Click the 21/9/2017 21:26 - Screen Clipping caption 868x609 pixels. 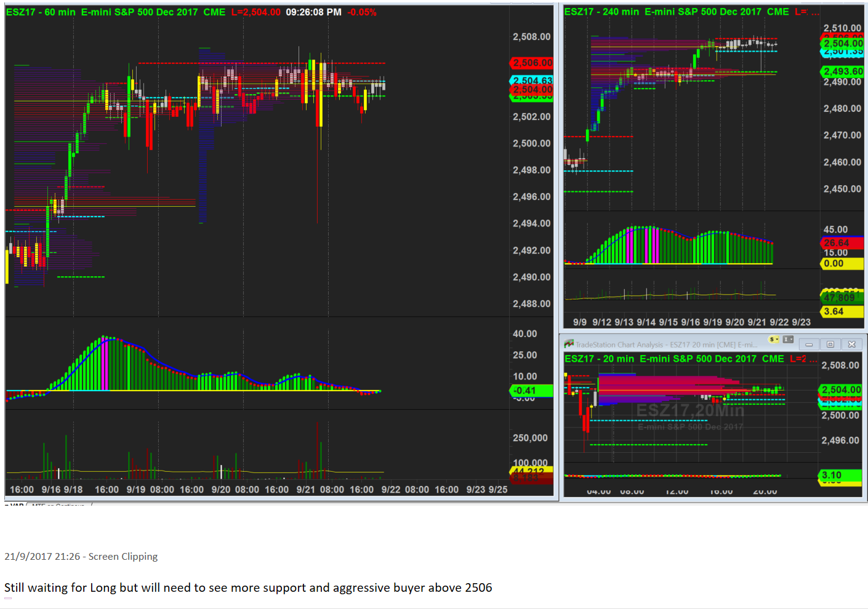81,557
